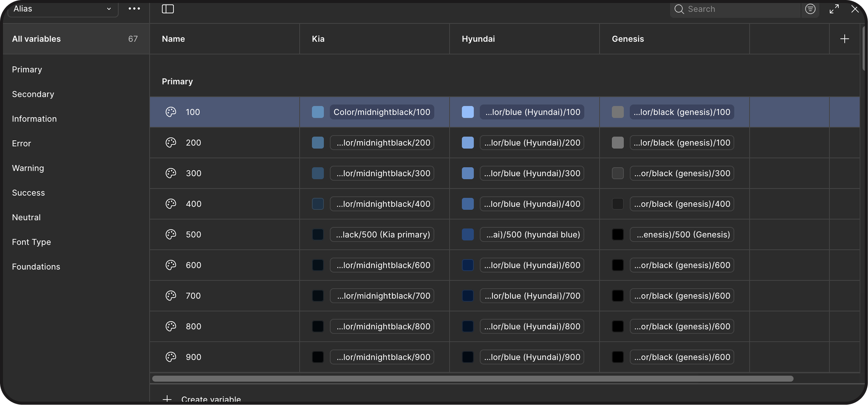
Task: Open the Information group
Action: point(34,119)
